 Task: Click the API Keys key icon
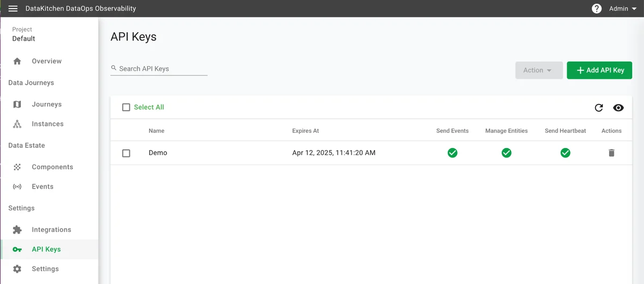point(17,249)
